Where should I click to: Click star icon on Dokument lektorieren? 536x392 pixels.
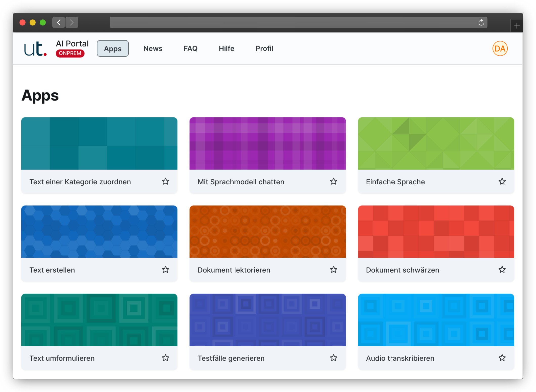click(333, 269)
